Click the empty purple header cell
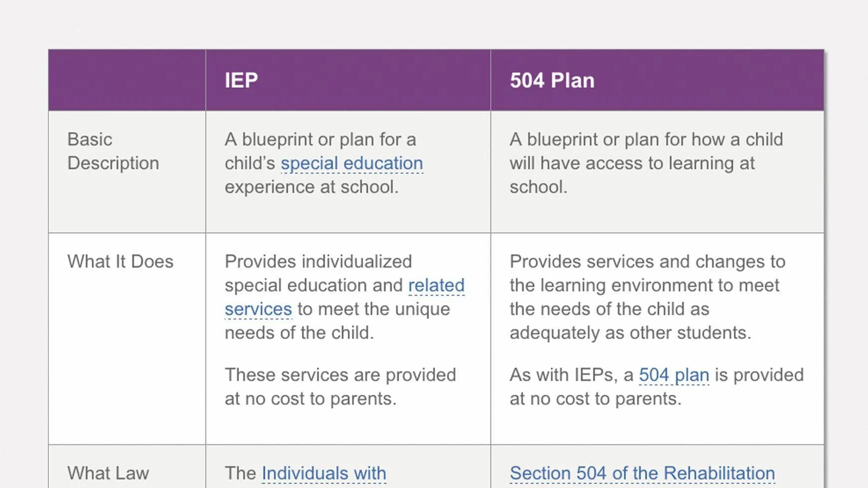 click(x=127, y=80)
